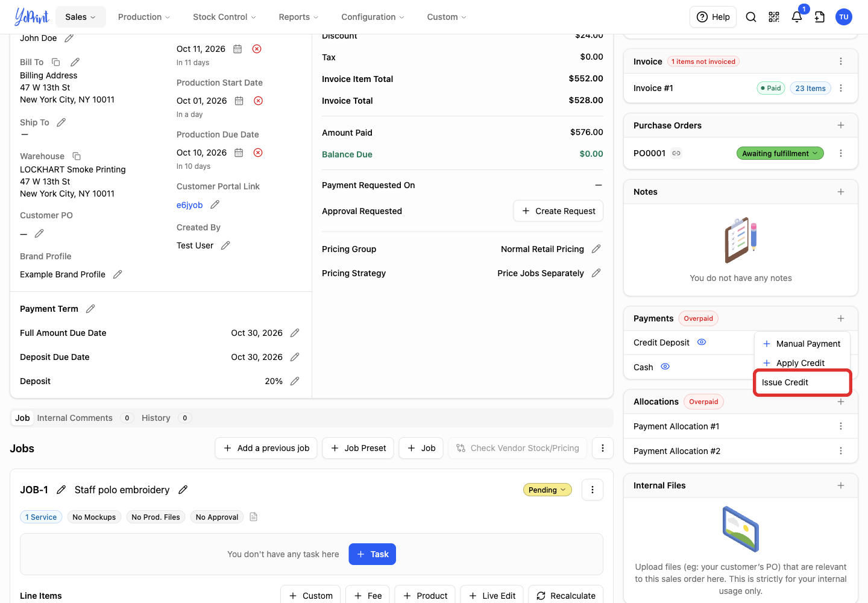Edit the Full Amount Due Date
This screenshot has height=603, width=868.
(295, 333)
